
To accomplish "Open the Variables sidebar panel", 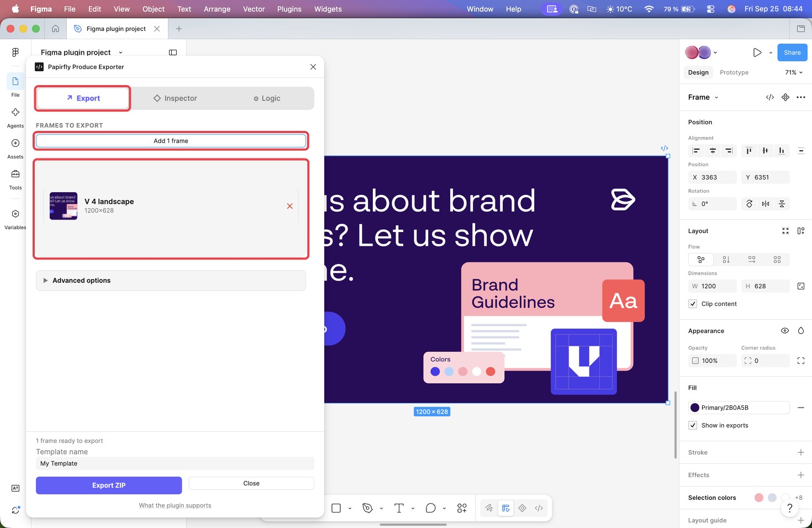I will (x=15, y=214).
